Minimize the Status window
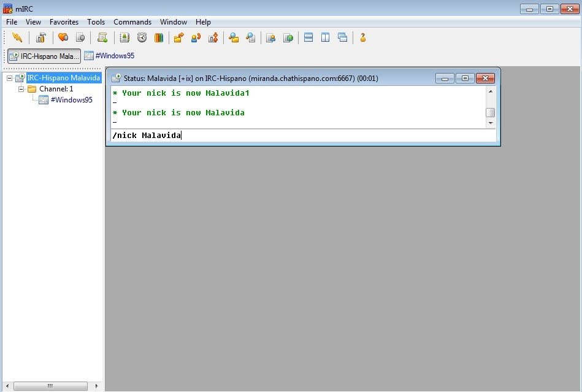Screen dimensions: 582x392 (x=445, y=78)
